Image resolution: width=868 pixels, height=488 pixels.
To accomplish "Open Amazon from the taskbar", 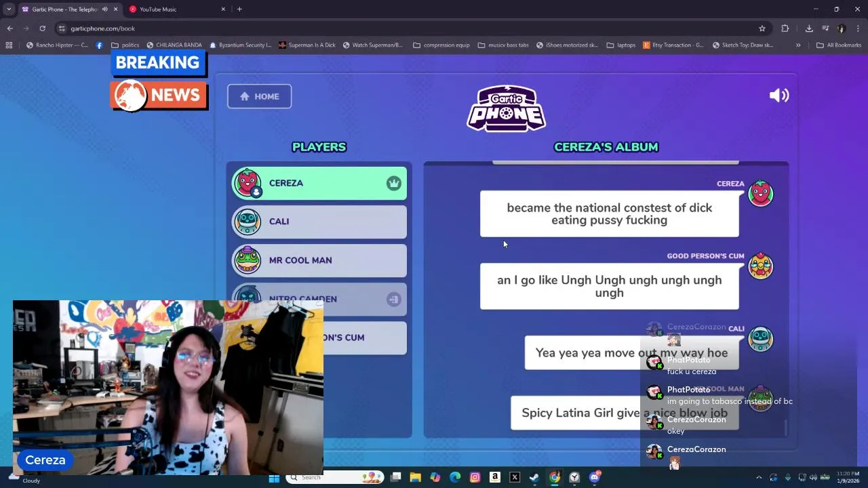I will click(495, 478).
